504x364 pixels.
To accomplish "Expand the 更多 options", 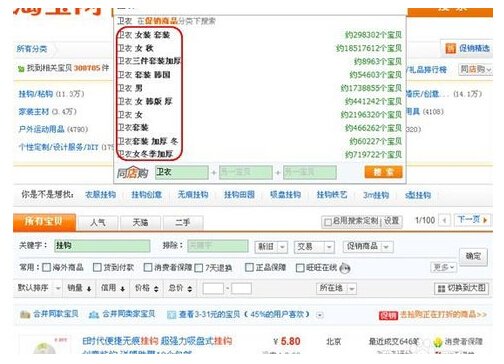I will (x=443, y=267).
